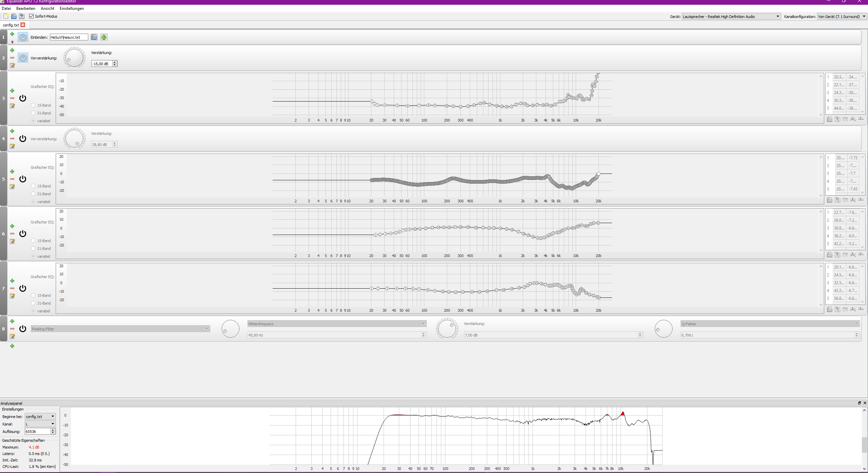Image resolution: width=868 pixels, height=473 pixels.
Task: Select 15-Band option in row 5 EQ
Action: pyautogui.click(x=33, y=186)
